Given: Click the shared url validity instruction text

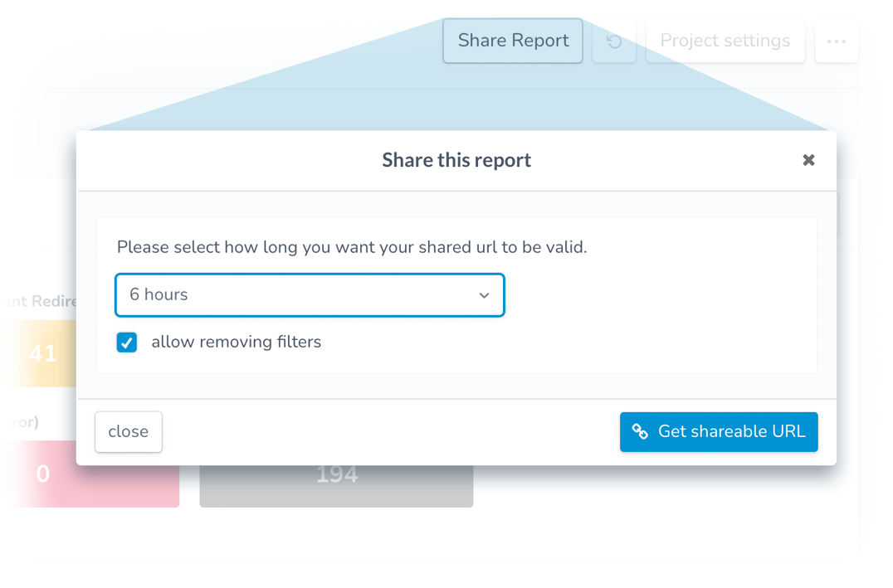Looking at the screenshot, I should 351,247.
